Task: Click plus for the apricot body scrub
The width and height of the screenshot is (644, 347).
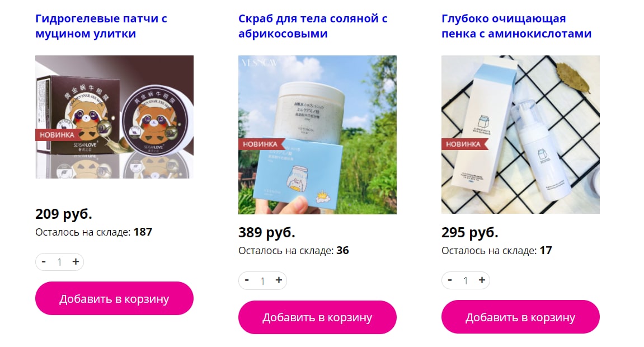Action: tap(279, 280)
